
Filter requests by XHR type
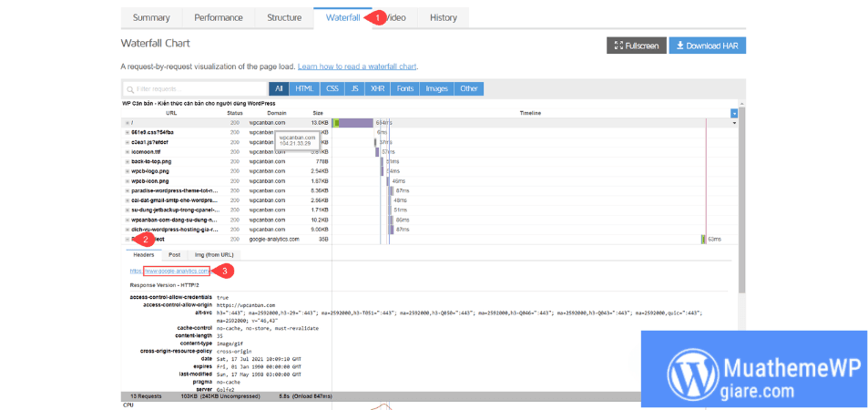377,89
